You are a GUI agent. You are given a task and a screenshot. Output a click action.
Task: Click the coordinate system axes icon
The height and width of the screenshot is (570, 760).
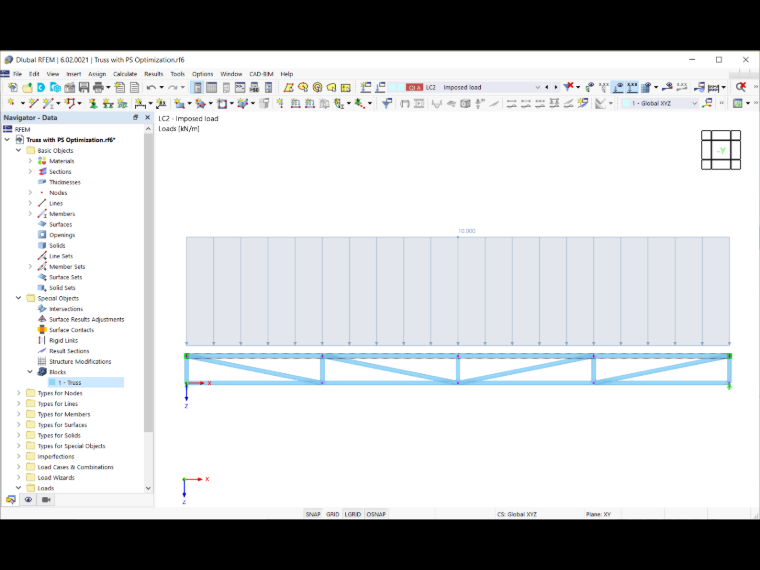[707, 103]
